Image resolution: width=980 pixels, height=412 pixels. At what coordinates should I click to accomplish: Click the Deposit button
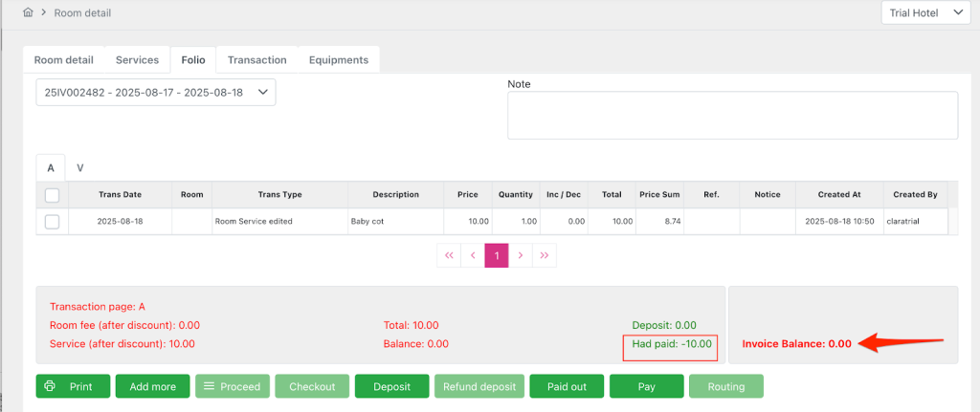coord(391,386)
